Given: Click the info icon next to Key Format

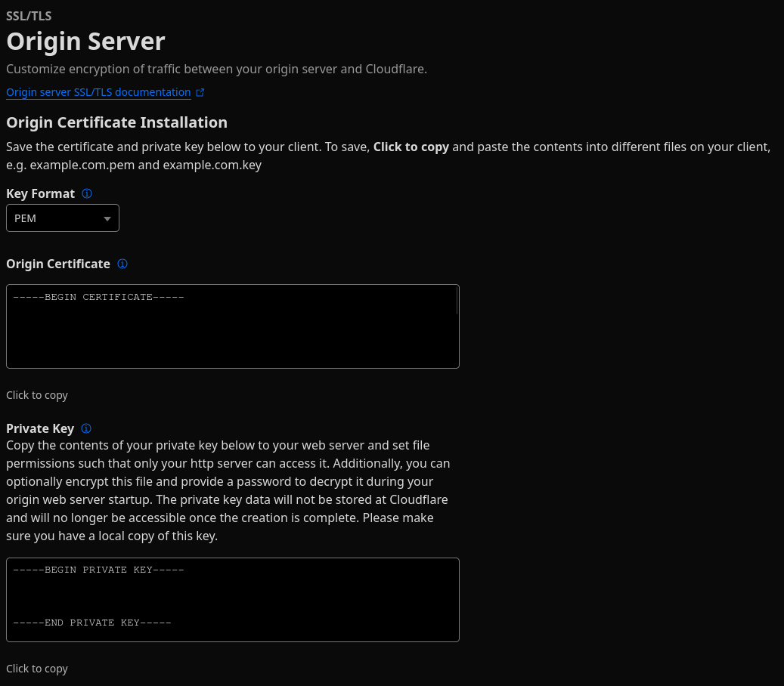Looking at the screenshot, I should (x=87, y=193).
